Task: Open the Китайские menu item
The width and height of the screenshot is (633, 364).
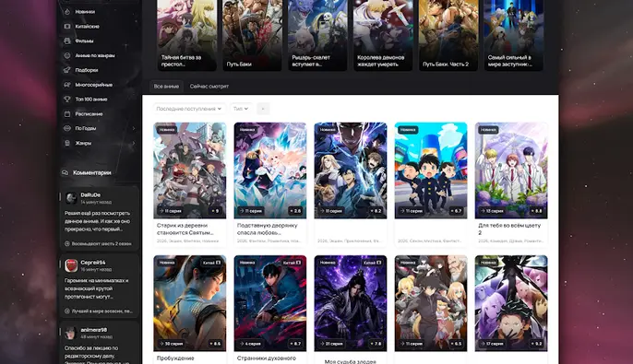Action: pos(87,26)
